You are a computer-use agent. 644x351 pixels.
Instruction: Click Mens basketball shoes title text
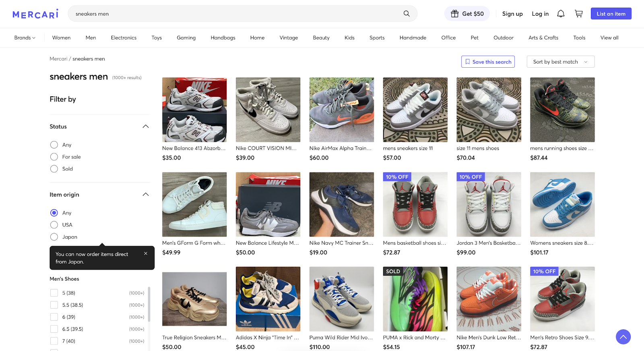[x=415, y=243]
